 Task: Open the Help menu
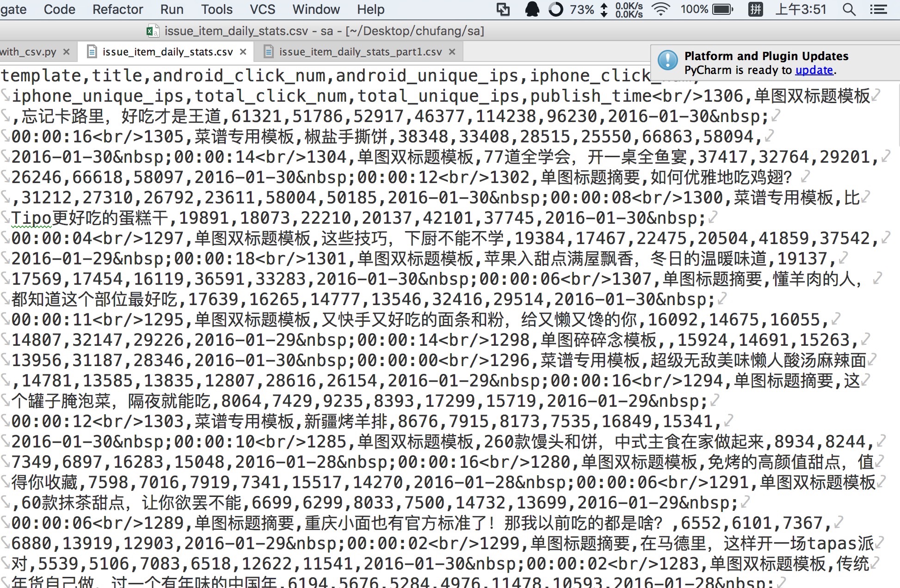(x=370, y=9)
